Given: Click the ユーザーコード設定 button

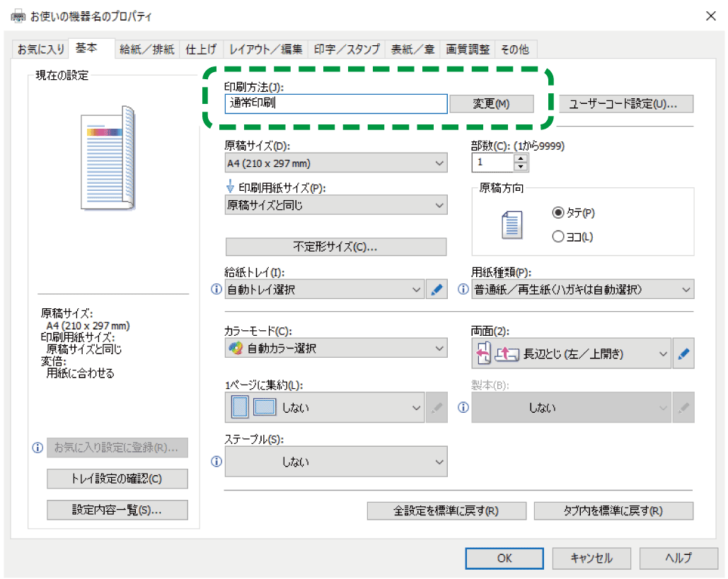Looking at the screenshot, I should click(626, 104).
